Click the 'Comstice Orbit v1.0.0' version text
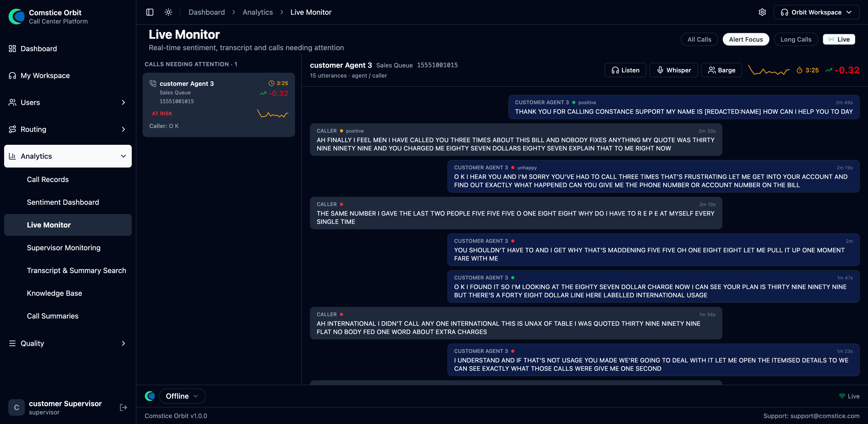868x424 pixels. click(x=176, y=416)
